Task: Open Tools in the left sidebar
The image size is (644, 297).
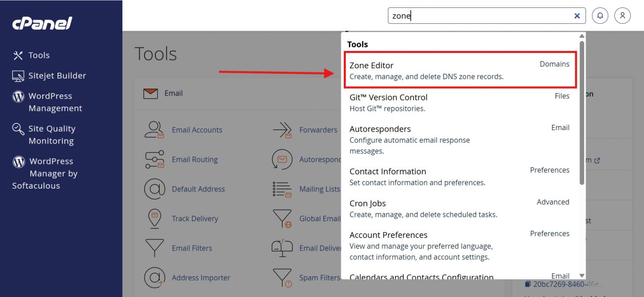Action: (x=31, y=55)
